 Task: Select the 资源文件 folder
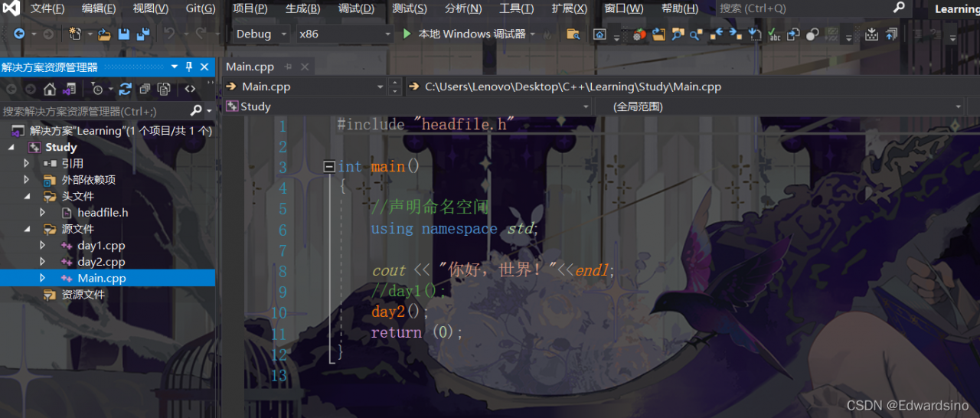click(83, 295)
